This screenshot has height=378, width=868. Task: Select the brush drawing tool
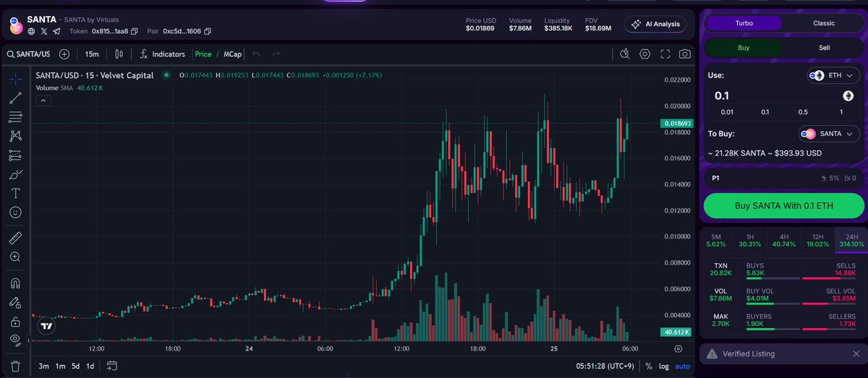point(15,174)
